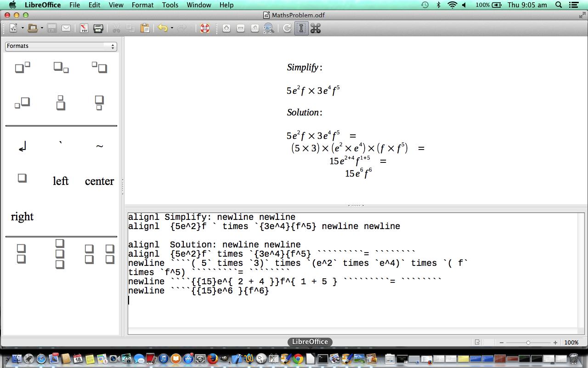Insert tilde gap element
The width and height of the screenshot is (588, 368).
tap(99, 146)
